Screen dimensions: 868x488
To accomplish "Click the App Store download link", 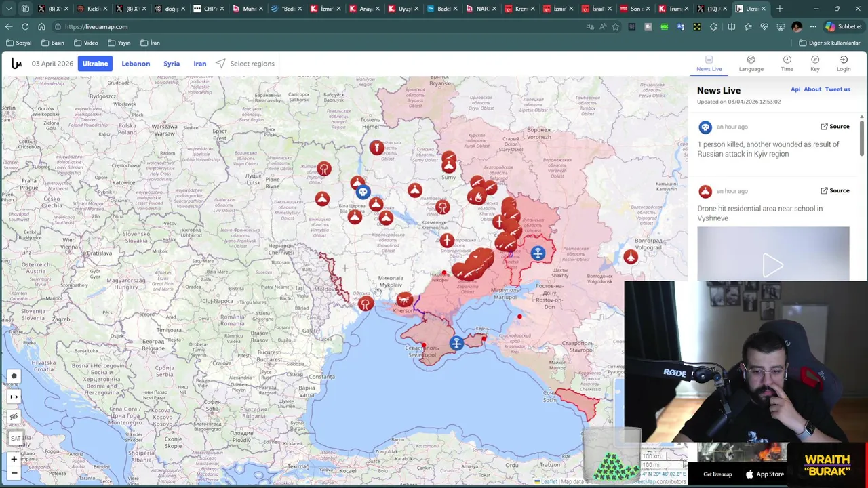I will (764, 474).
